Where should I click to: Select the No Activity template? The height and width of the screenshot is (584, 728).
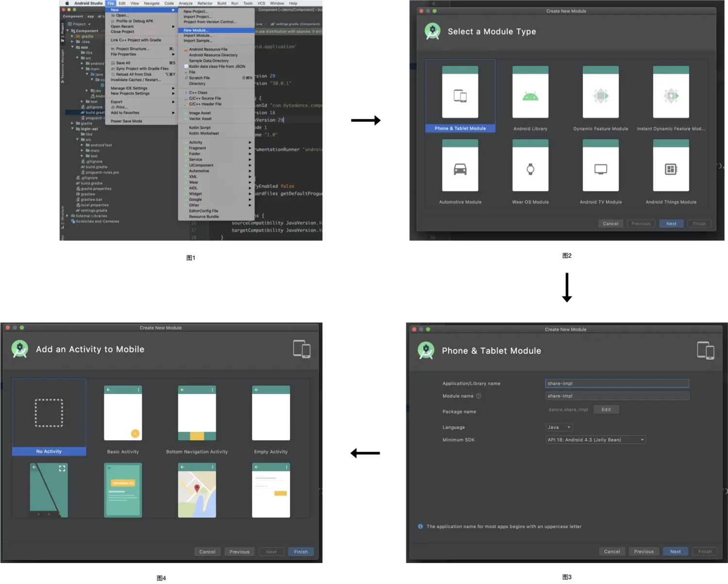[x=49, y=417]
